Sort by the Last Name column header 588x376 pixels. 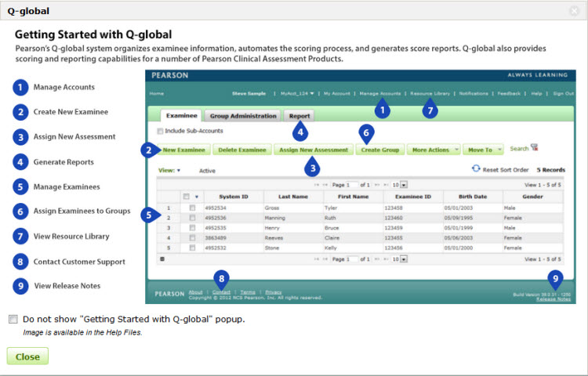point(293,197)
